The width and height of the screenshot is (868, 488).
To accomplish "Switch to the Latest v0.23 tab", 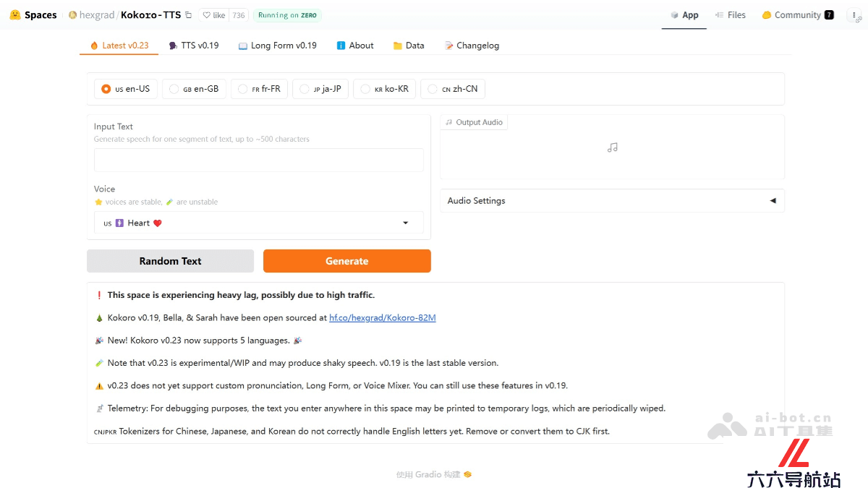I will coord(119,46).
